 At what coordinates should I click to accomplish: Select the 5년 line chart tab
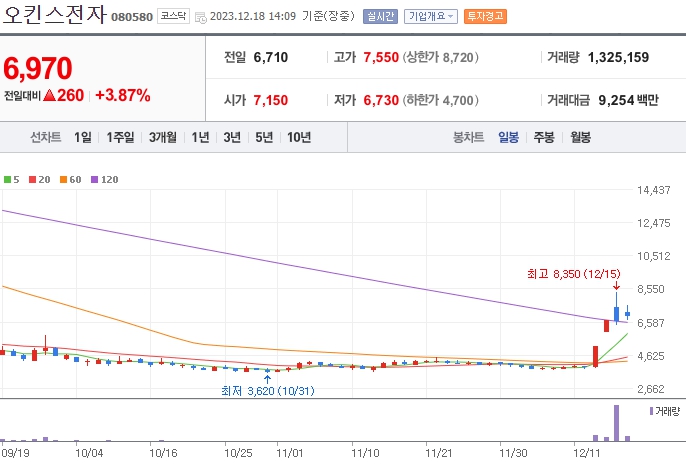(264, 137)
